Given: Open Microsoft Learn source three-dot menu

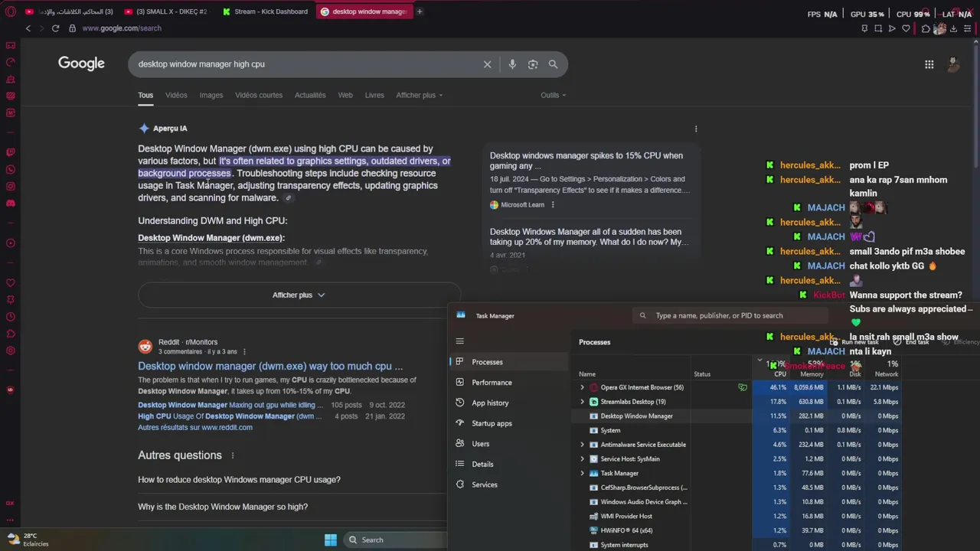Looking at the screenshot, I should click(x=553, y=205).
